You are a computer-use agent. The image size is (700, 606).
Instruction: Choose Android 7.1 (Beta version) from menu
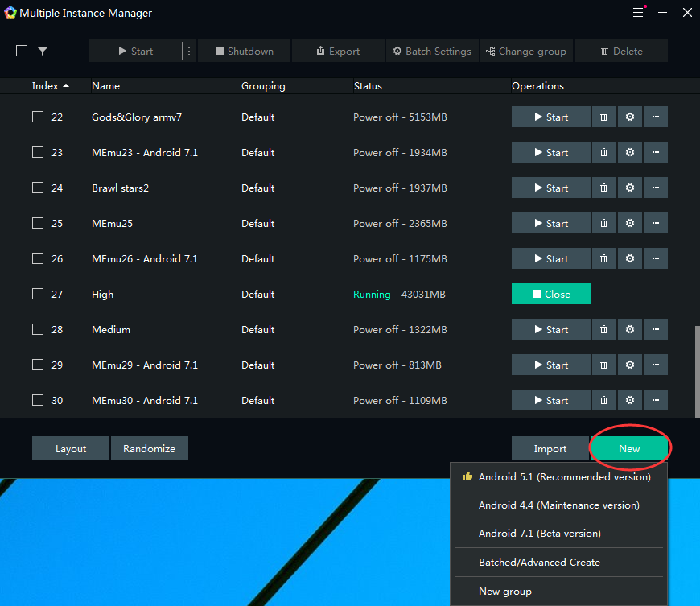539,534
